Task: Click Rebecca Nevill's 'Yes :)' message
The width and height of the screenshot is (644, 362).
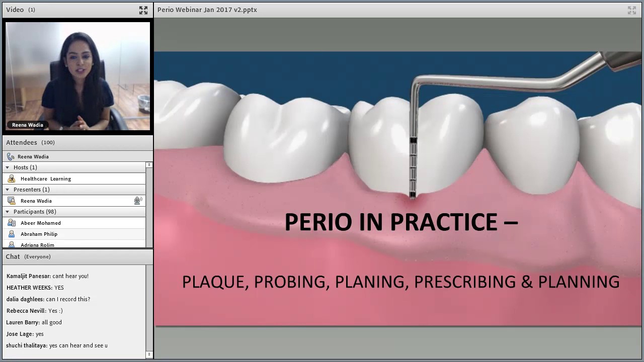Action: (35, 311)
